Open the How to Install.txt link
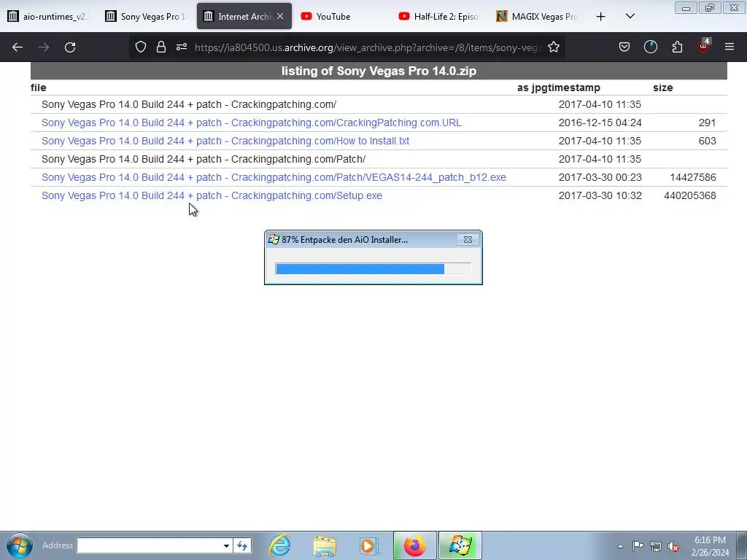The width and height of the screenshot is (747, 560). (225, 141)
